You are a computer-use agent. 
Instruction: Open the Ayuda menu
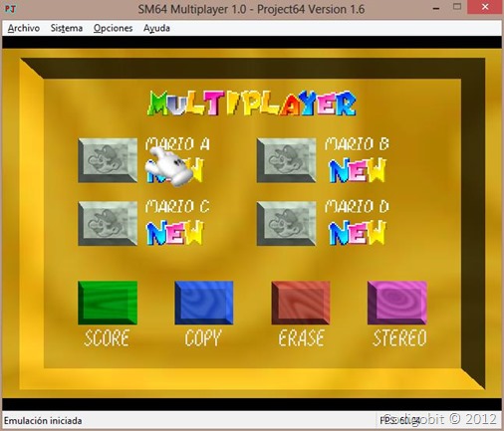tap(156, 28)
